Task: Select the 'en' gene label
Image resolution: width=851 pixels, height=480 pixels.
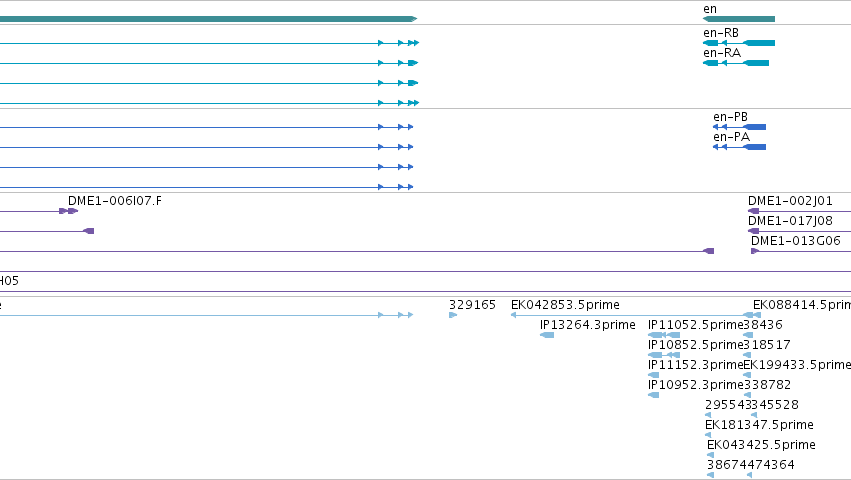Action: coord(709,9)
